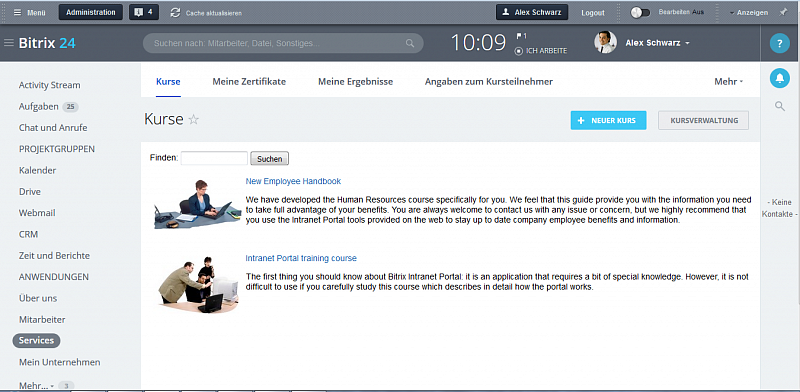Open the Intranet Portal training course link
Image resolution: width=800 pixels, height=392 pixels.
click(x=301, y=258)
